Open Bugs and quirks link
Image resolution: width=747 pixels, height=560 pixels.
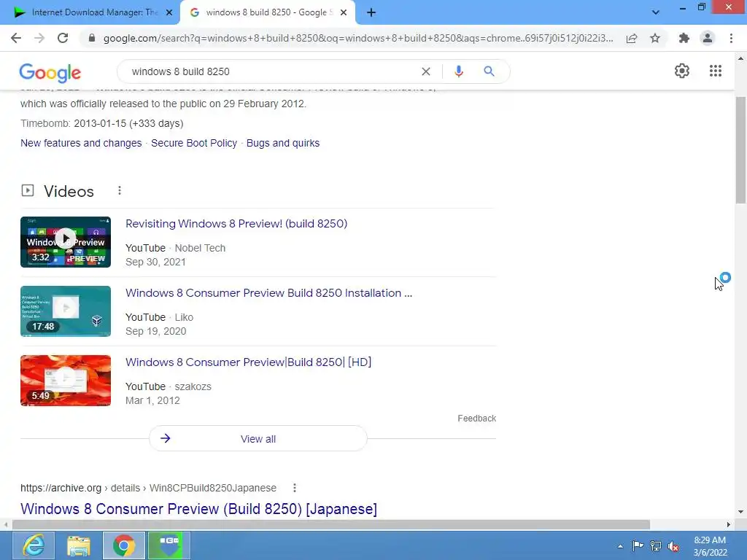tap(283, 143)
